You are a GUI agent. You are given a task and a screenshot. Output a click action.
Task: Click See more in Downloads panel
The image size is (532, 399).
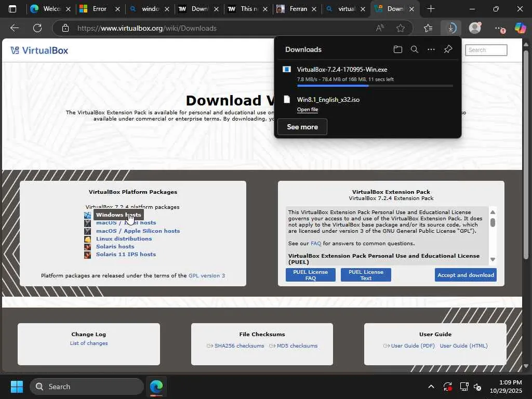(302, 127)
